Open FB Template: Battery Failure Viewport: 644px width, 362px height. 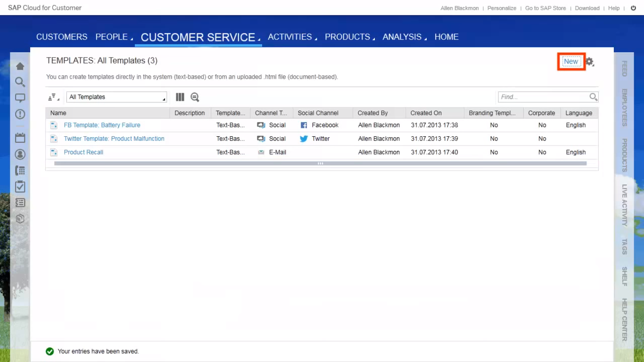point(102,125)
